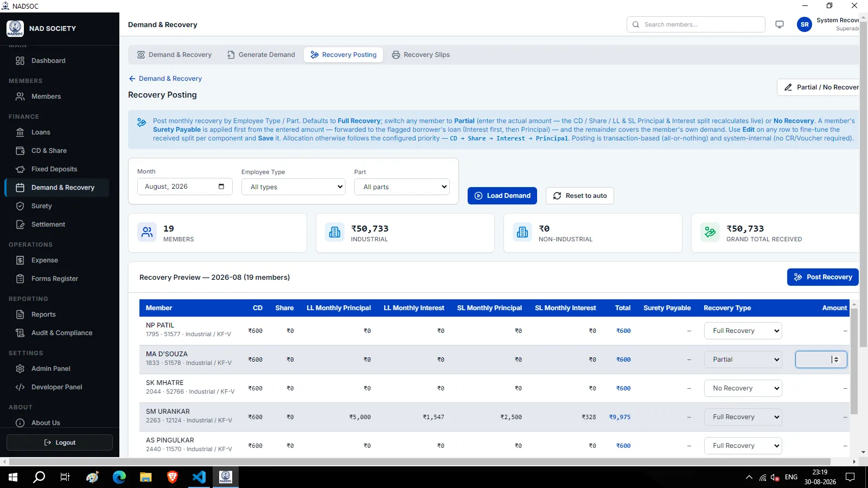Click the Logout button
868x488 pixels.
pyautogui.click(x=60, y=442)
